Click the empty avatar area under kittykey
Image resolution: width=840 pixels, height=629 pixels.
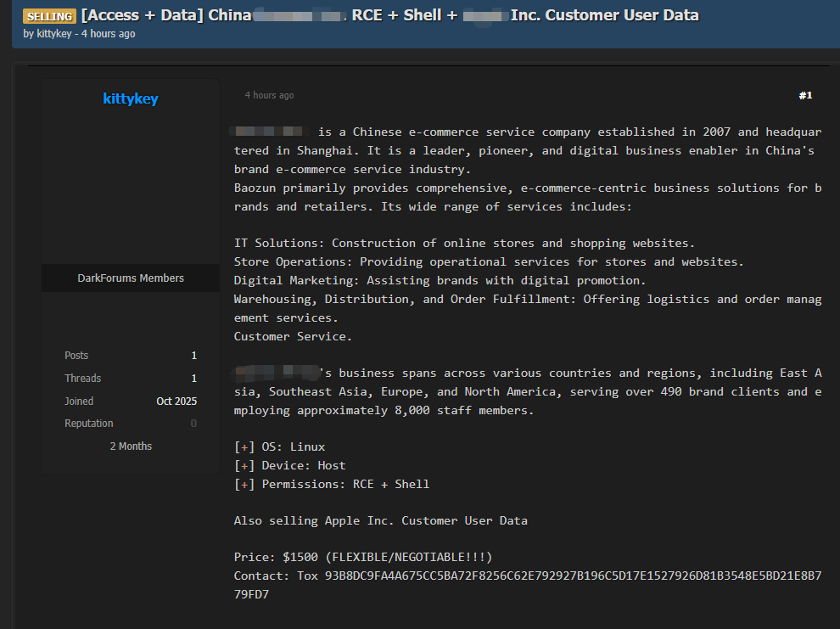pyautogui.click(x=131, y=187)
